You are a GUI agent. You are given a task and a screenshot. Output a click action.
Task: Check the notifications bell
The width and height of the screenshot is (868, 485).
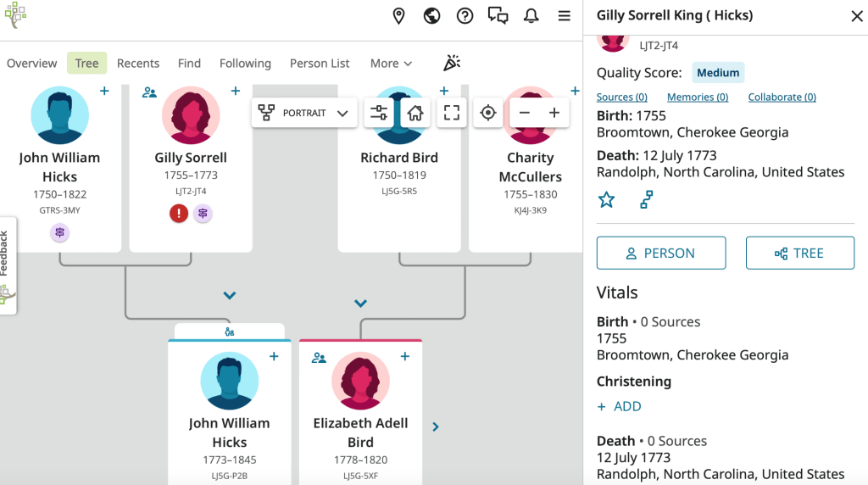pyautogui.click(x=531, y=16)
